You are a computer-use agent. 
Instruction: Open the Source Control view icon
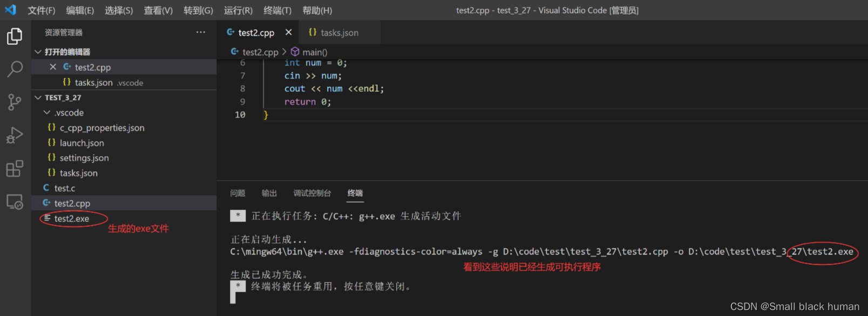point(15,102)
